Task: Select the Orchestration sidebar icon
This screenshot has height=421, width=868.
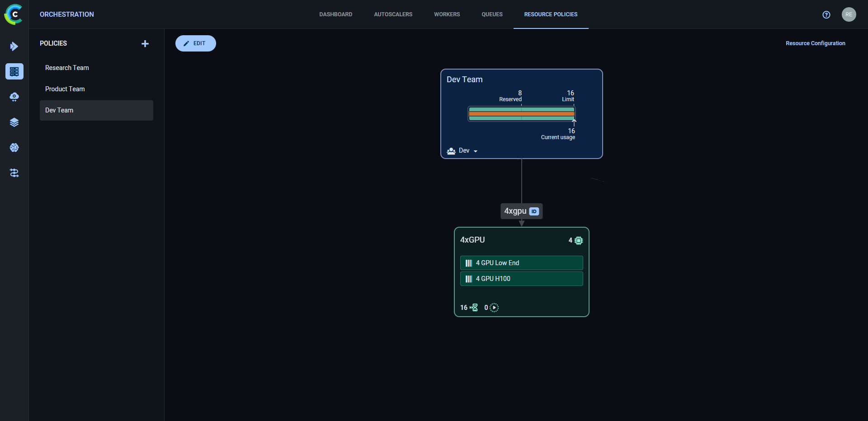Action: (14, 71)
